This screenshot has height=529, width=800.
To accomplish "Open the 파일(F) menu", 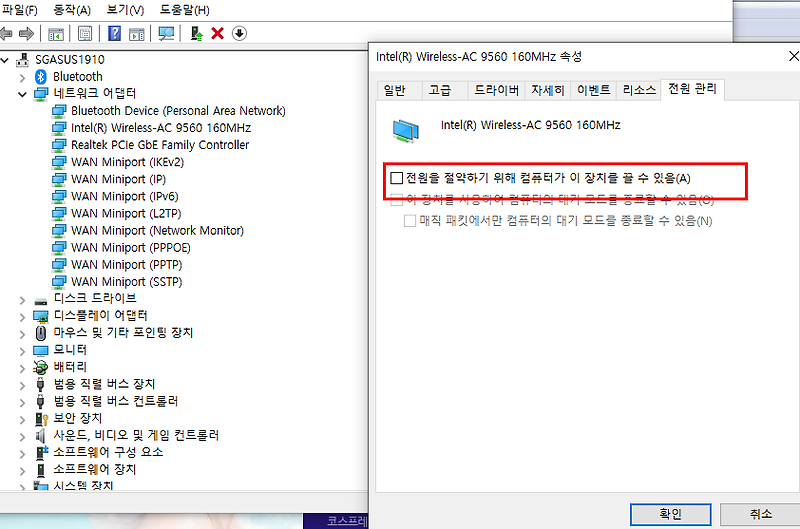I will 20,10.
